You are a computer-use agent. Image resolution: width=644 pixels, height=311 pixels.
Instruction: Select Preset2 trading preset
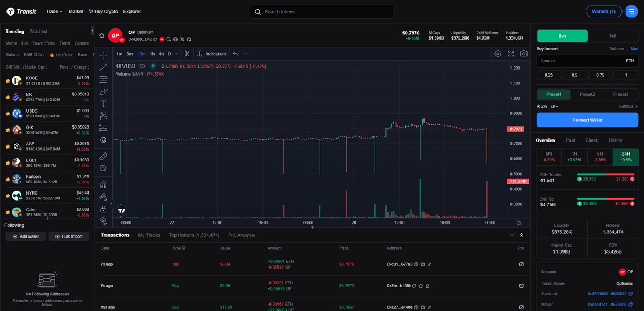pyautogui.click(x=587, y=94)
